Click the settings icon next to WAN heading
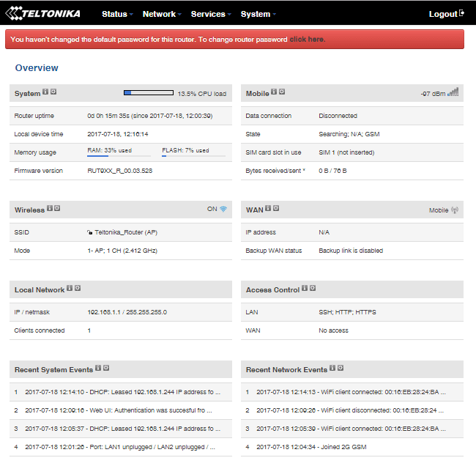This screenshot has width=476, height=466. 276,209
